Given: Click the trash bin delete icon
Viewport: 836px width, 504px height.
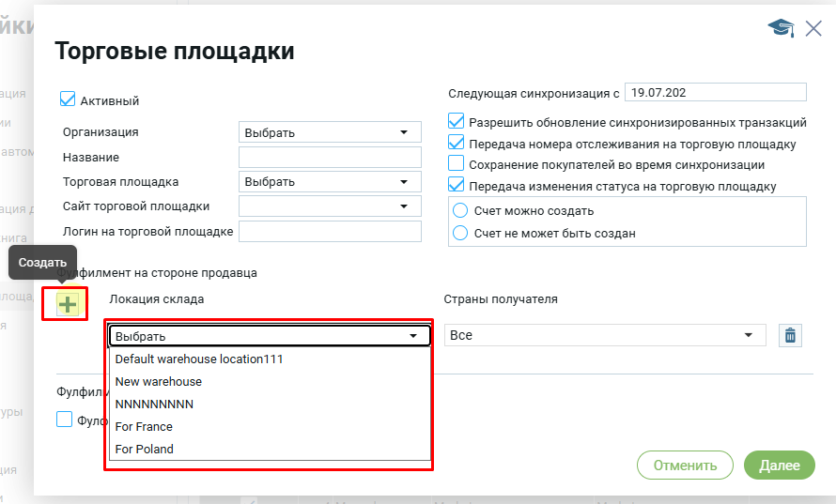Looking at the screenshot, I should [790, 335].
